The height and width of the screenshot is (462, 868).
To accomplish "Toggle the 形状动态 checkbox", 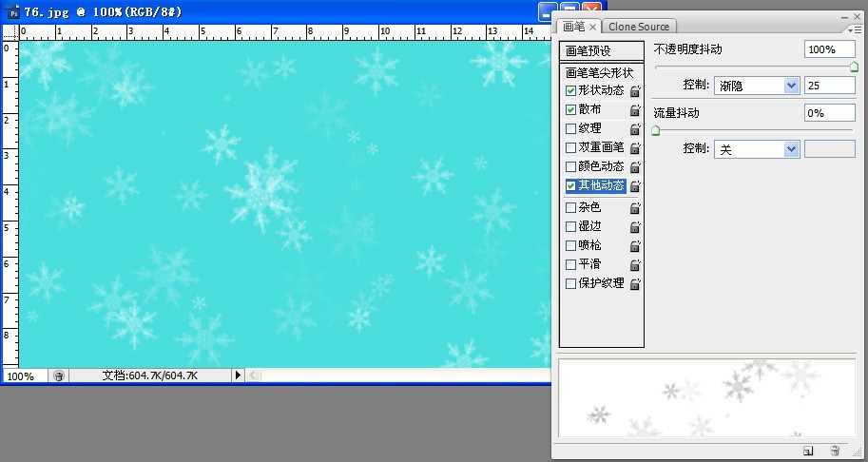I will [570, 90].
